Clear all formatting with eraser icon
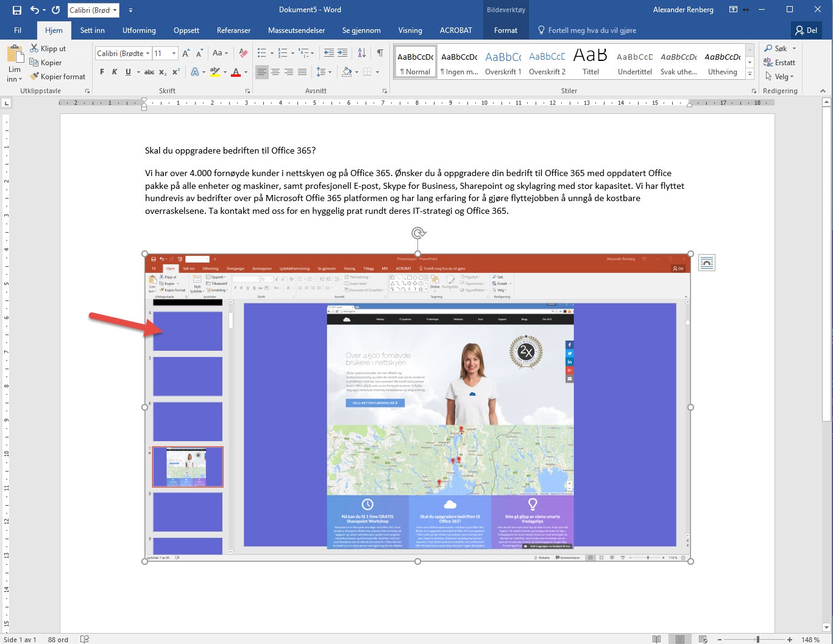 click(x=243, y=53)
